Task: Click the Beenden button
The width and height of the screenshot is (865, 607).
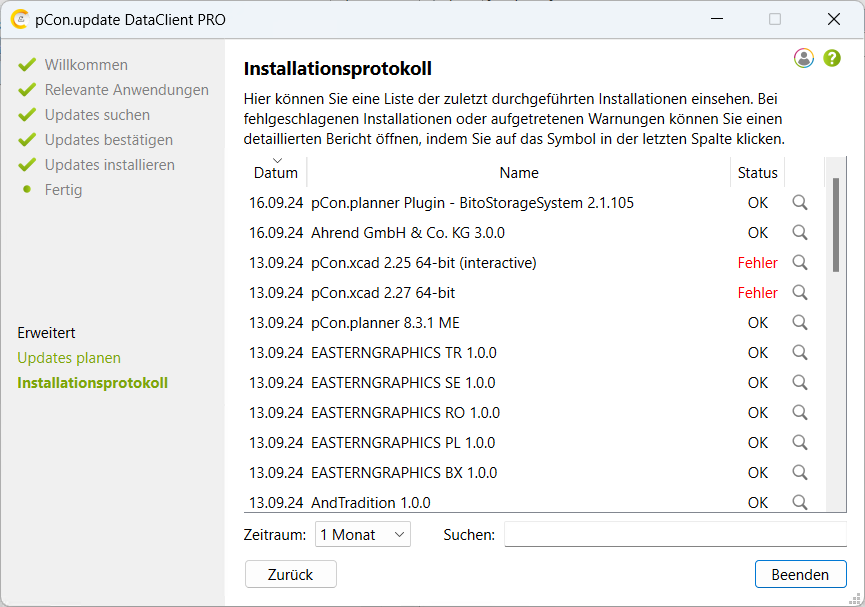Action: 800,574
